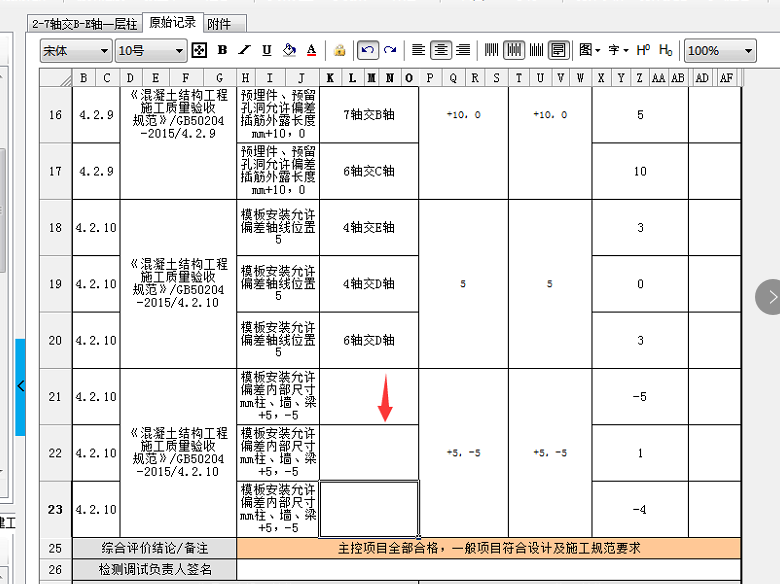The image size is (780, 584).
Task: Switch to the 2-7轴交B-E轴一层柱 tab
Action: pos(84,23)
